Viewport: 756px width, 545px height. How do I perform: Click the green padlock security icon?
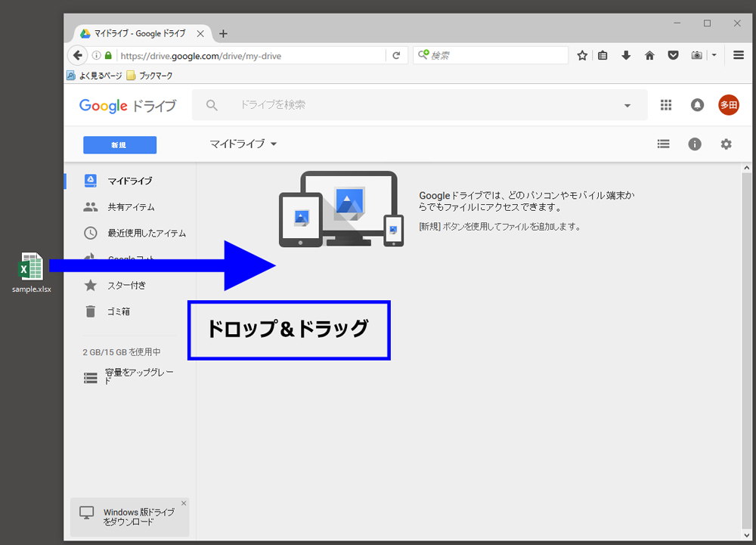click(108, 55)
